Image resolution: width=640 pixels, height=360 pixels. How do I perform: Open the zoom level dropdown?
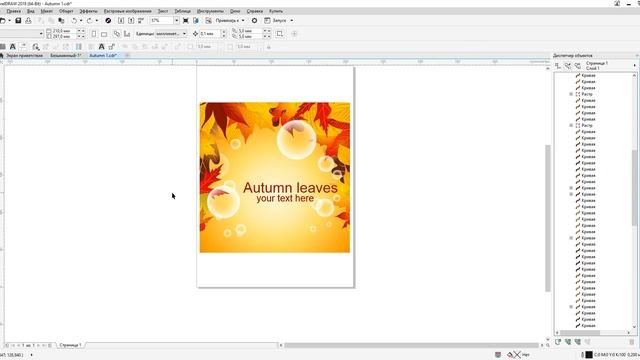click(x=176, y=20)
